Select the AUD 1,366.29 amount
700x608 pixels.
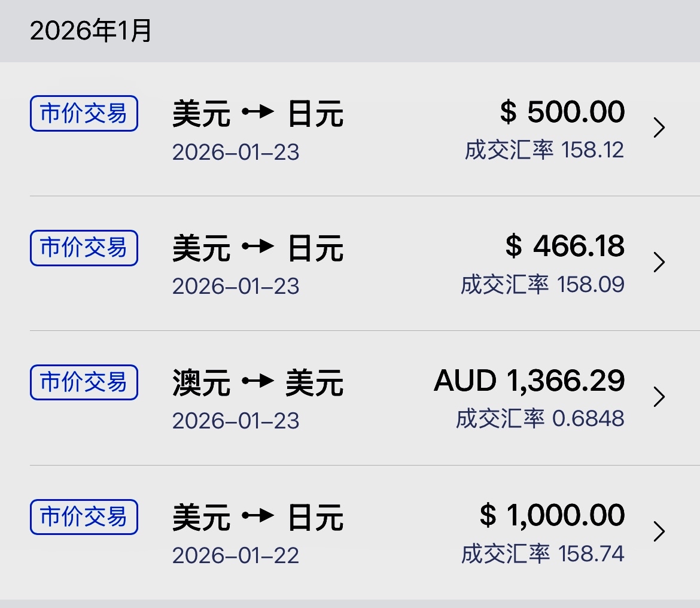(x=529, y=381)
